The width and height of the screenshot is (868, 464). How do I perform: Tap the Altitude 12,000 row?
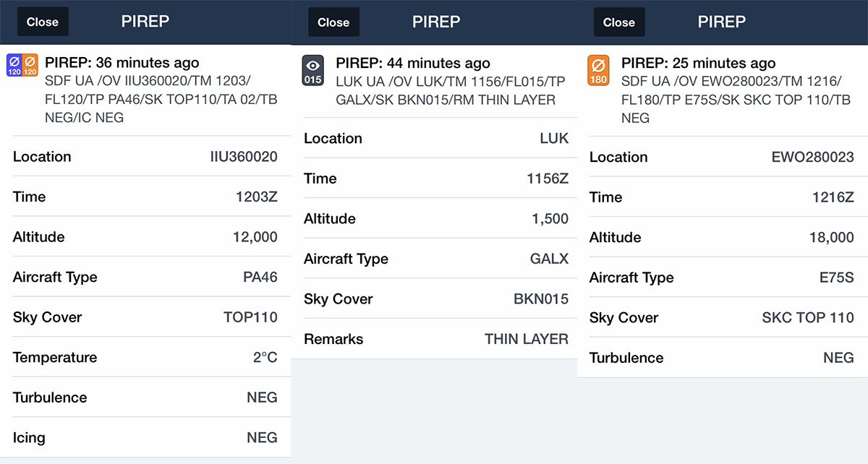tap(145, 236)
